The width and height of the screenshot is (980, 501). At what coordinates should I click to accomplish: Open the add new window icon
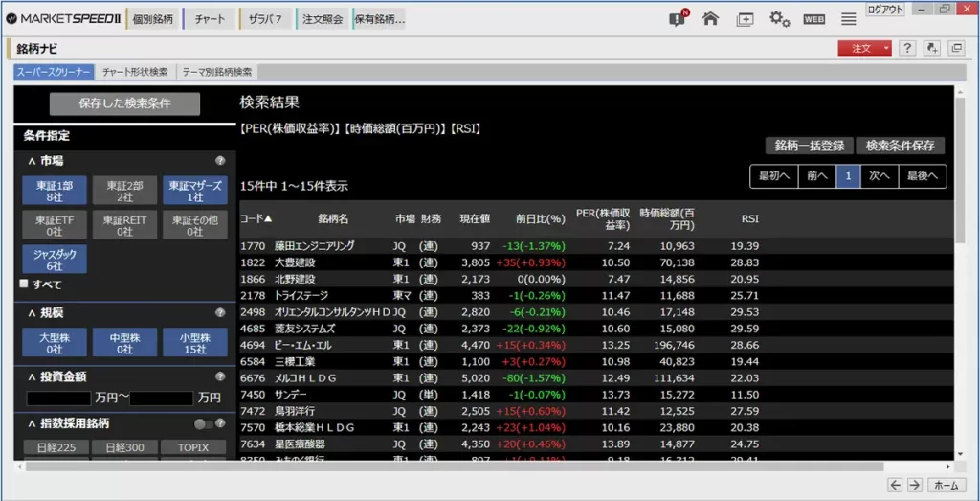pyautogui.click(x=745, y=19)
